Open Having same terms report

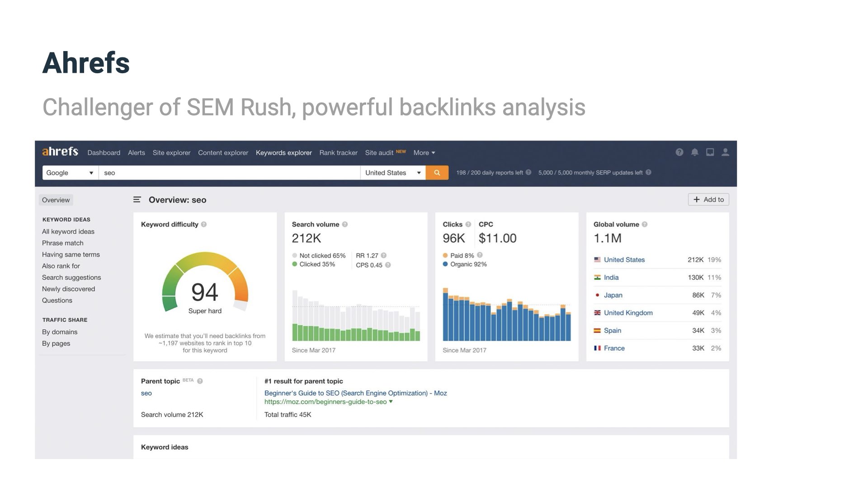71,254
